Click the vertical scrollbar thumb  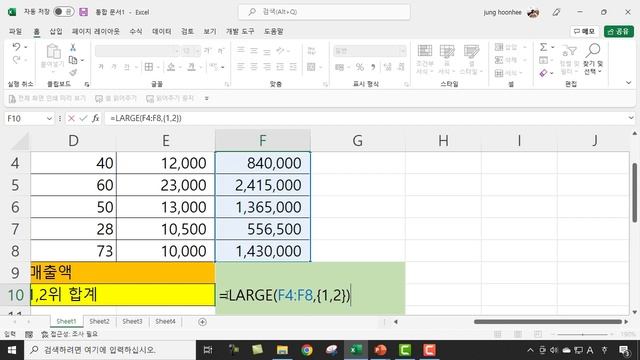635,193
